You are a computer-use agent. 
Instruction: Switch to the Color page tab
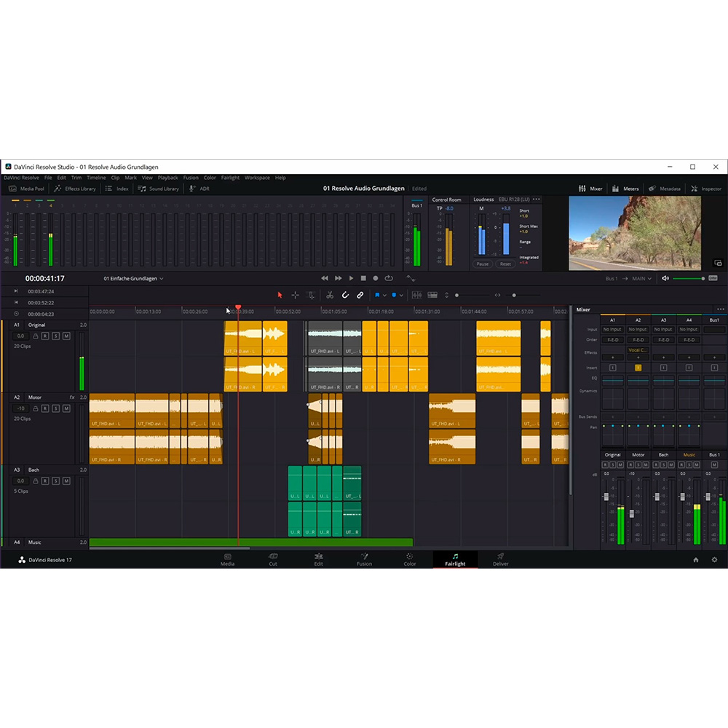409,559
